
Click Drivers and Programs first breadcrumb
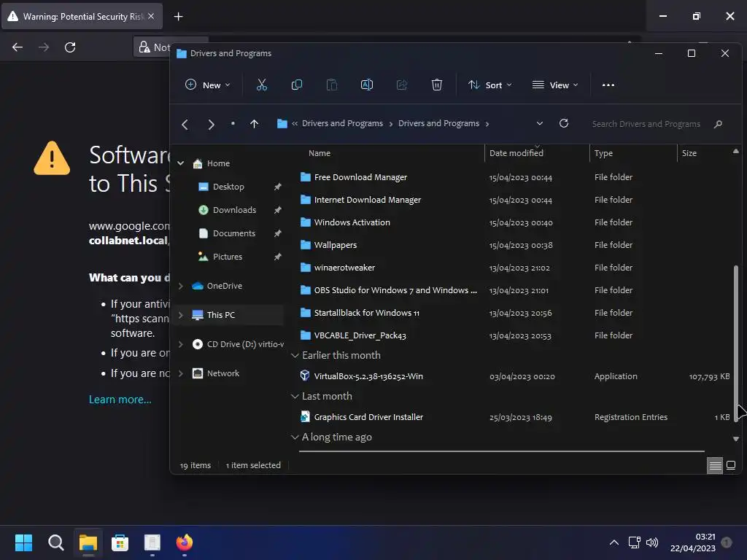[342, 123]
